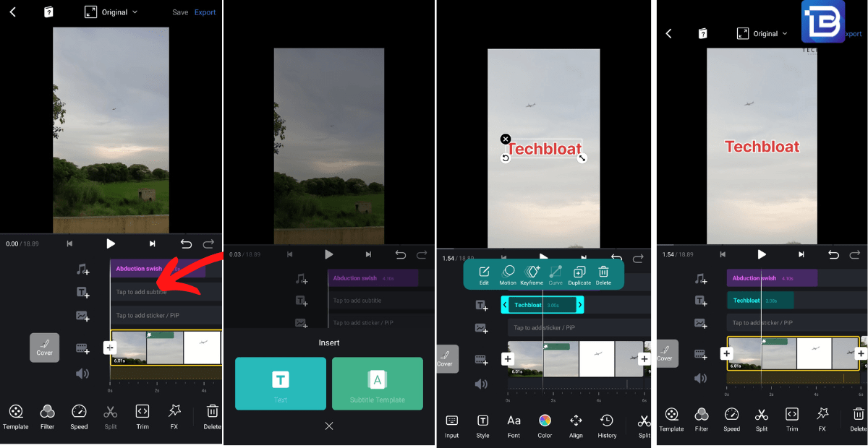Image resolution: width=868 pixels, height=448 pixels.
Task: Tap the left trim handle of the Techbloat clip
Action: (x=505, y=306)
